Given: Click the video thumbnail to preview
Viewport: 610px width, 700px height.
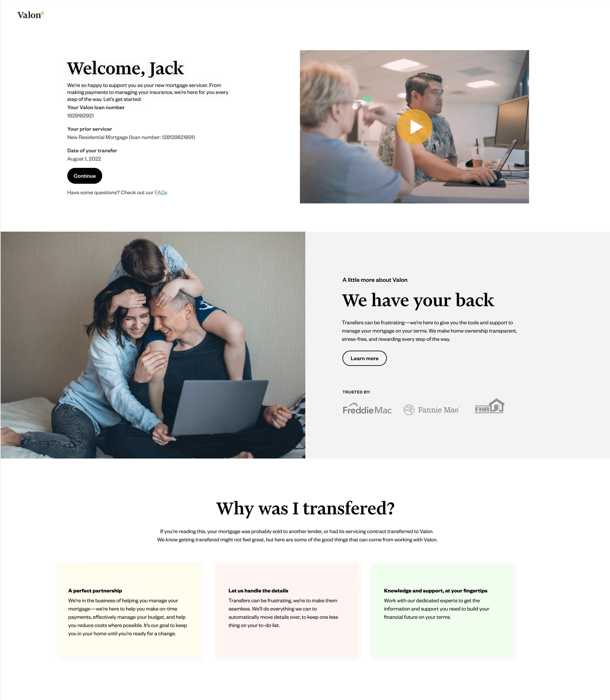Looking at the screenshot, I should (415, 127).
